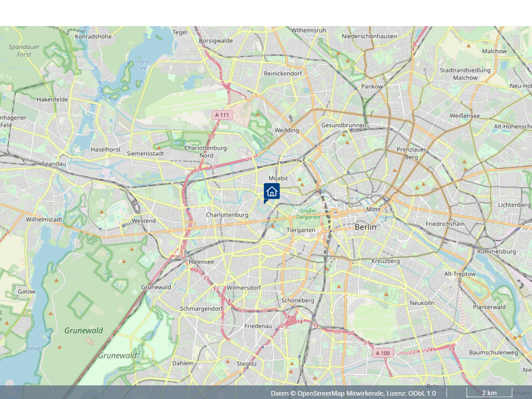The width and height of the screenshot is (532, 399).
Task: Click the Mitte district label
Action: click(x=373, y=210)
